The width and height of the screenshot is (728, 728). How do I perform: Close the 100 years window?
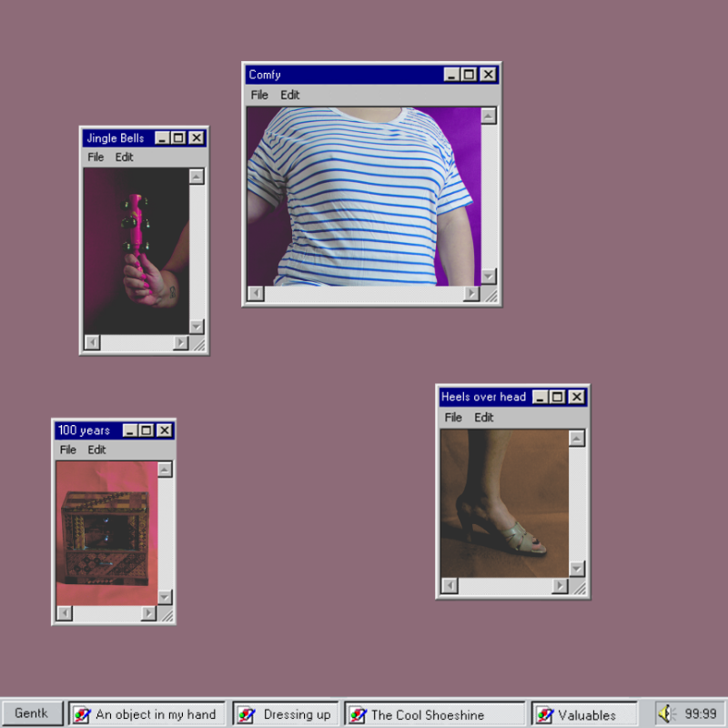[x=165, y=430]
